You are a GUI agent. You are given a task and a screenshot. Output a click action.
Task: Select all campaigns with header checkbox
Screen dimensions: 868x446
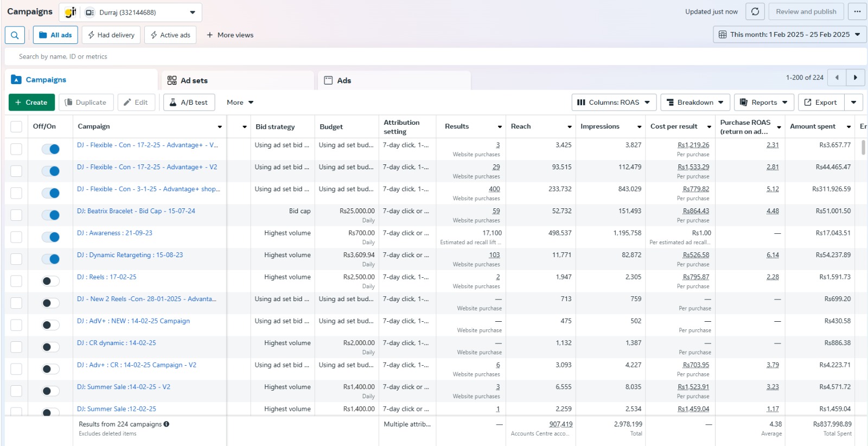pyautogui.click(x=16, y=126)
